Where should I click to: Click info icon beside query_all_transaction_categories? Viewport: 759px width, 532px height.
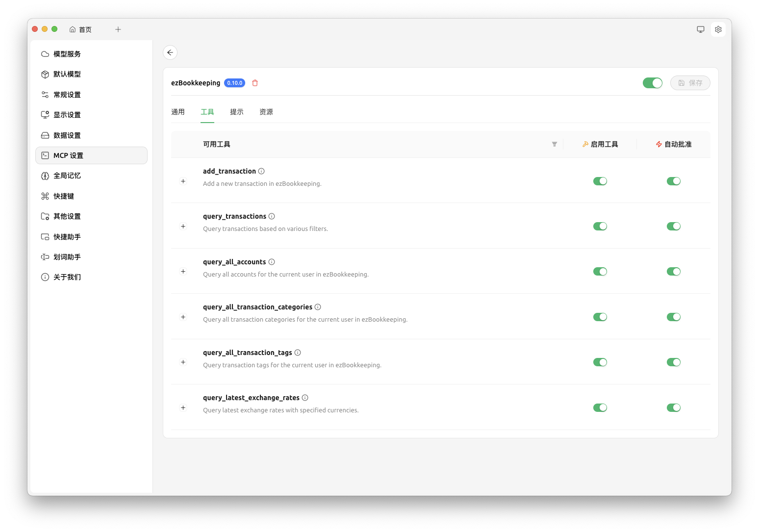(x=318, y=307)
